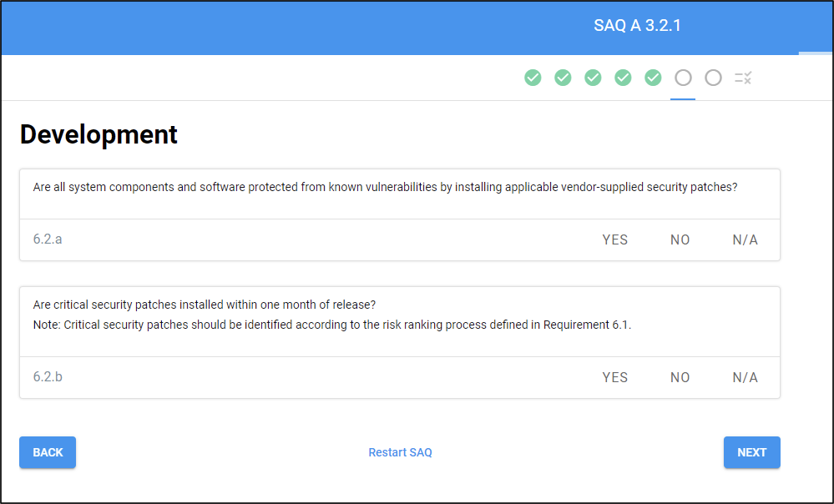Open the final checklist summary step icon

point(743,78)
